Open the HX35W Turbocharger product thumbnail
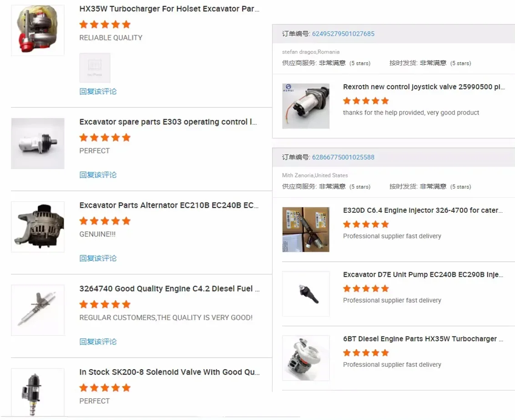The width and height of the screenshot is (515, 420). coord(37,30)
